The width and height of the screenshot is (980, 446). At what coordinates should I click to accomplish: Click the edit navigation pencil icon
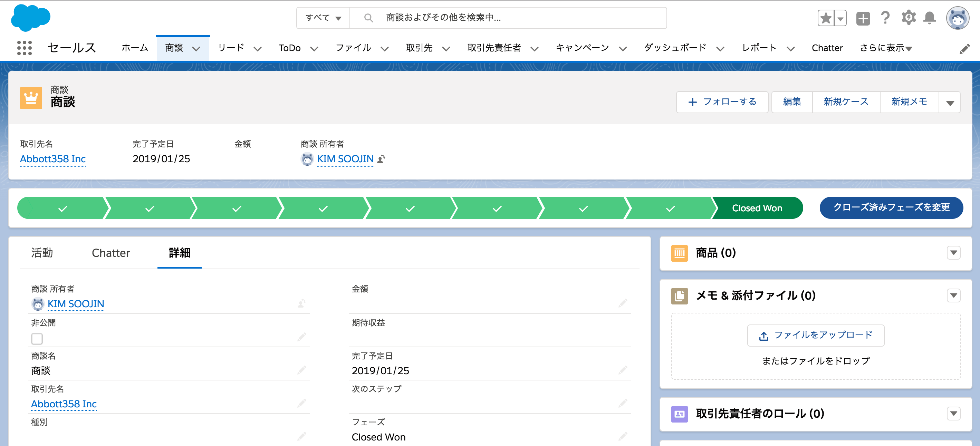[x=964, y=49]
